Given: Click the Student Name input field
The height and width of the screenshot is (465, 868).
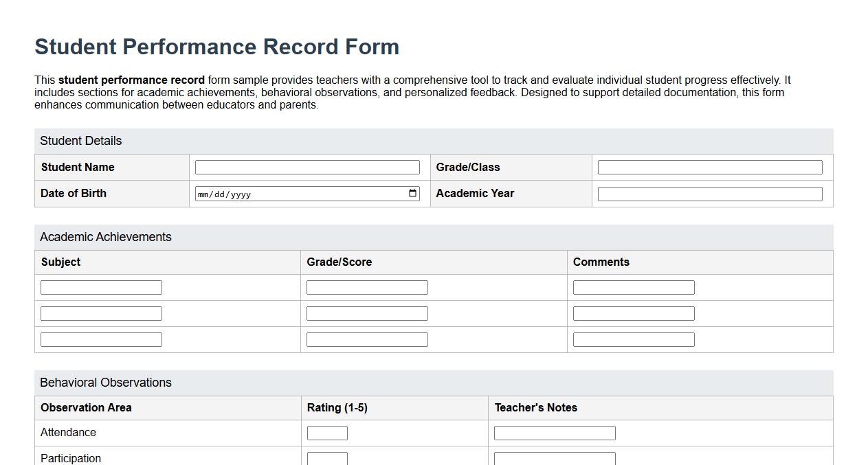Looking at the screenshot, I should click(307, 167).
